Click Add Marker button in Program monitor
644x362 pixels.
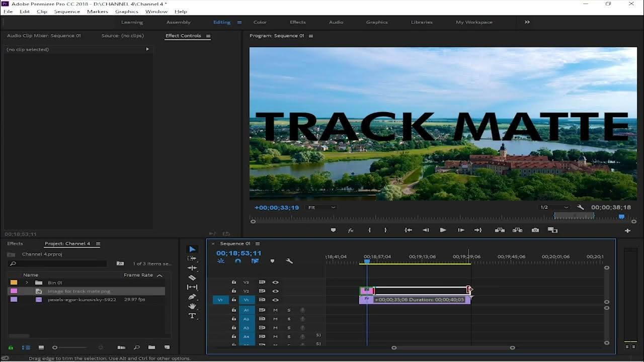tap(333, 230)
